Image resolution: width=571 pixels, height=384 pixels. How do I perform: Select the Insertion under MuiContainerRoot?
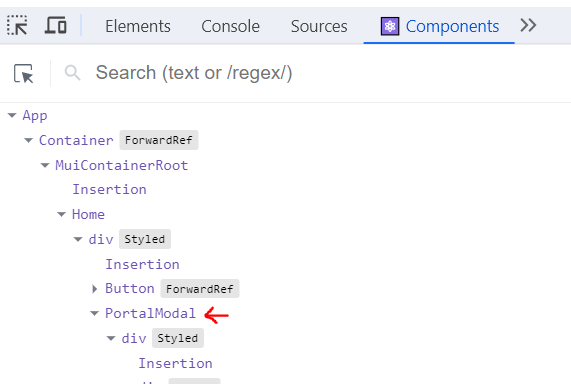pos(109,189)
